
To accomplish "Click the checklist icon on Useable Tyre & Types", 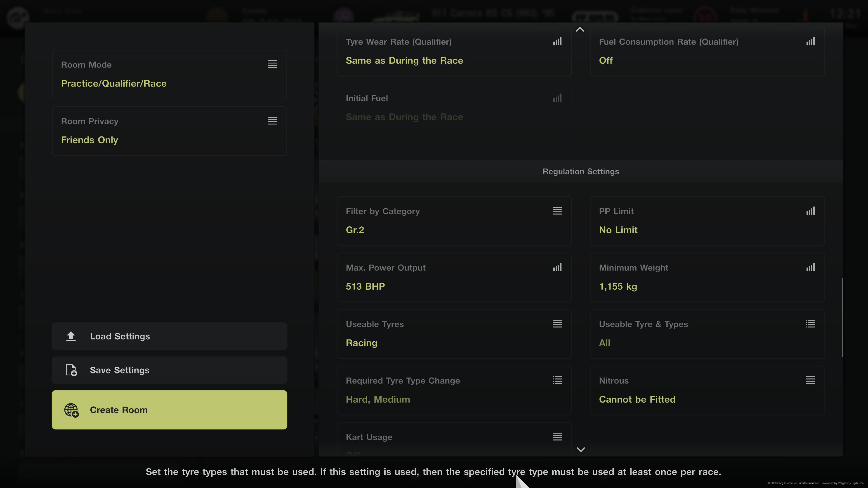I will coord(810,324).
